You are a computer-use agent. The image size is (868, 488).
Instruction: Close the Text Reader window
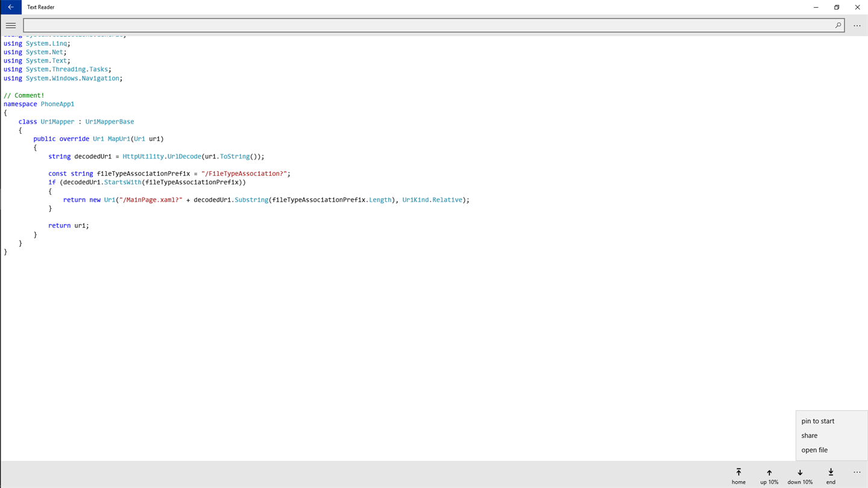[x=857, y=7]
